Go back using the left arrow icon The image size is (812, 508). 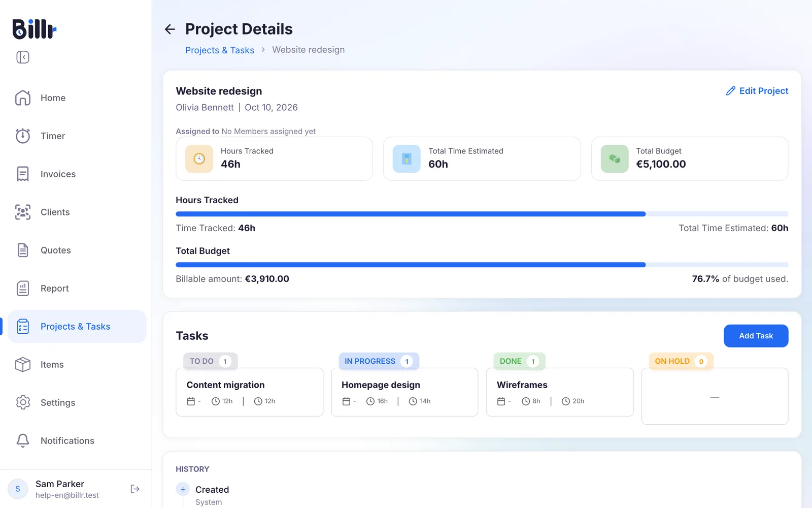click(170, 29)
